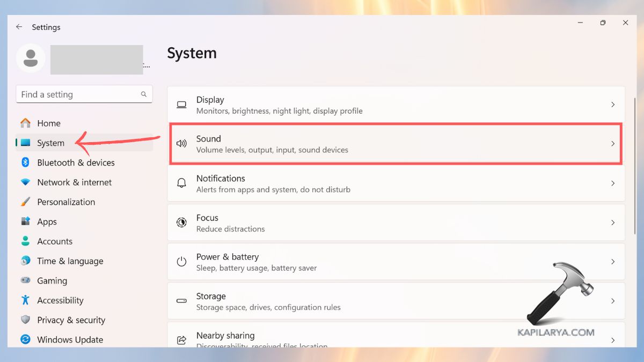
Task: Click the back arrow in Settings
Action: (19, 27)
